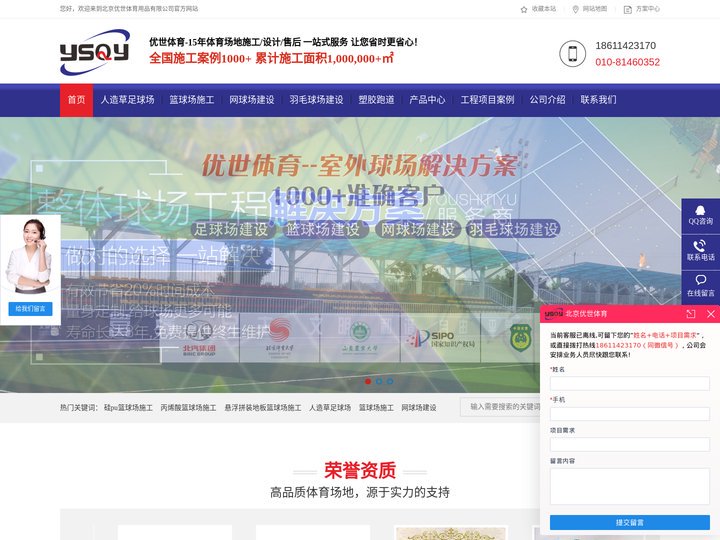Viewport: 720px width, 540px height.
Task: Click the star icon for 收藏本站
Action: click(524, 9)
